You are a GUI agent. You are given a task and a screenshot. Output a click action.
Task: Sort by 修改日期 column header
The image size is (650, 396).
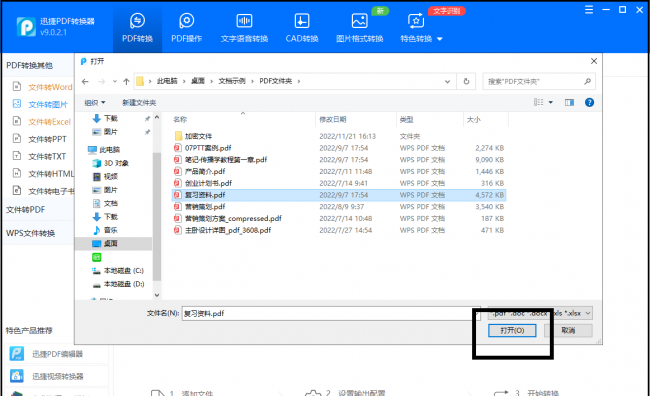click(333, 119)
